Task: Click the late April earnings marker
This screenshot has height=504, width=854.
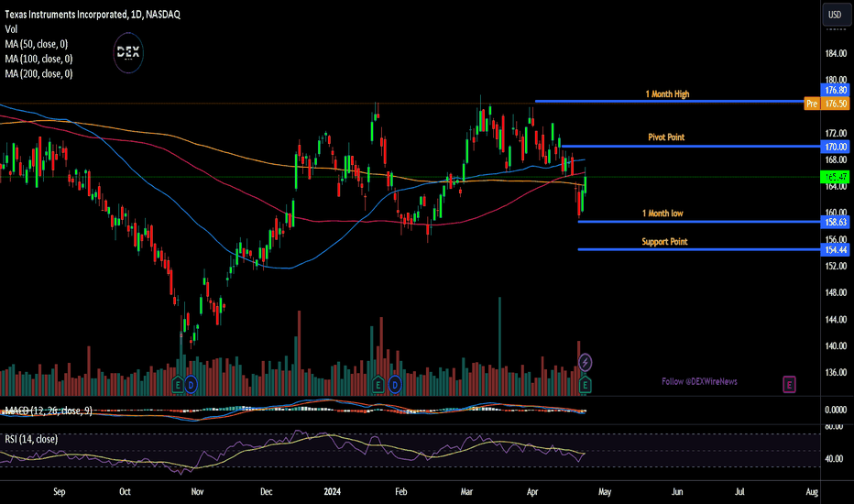Action: (585, 385)
